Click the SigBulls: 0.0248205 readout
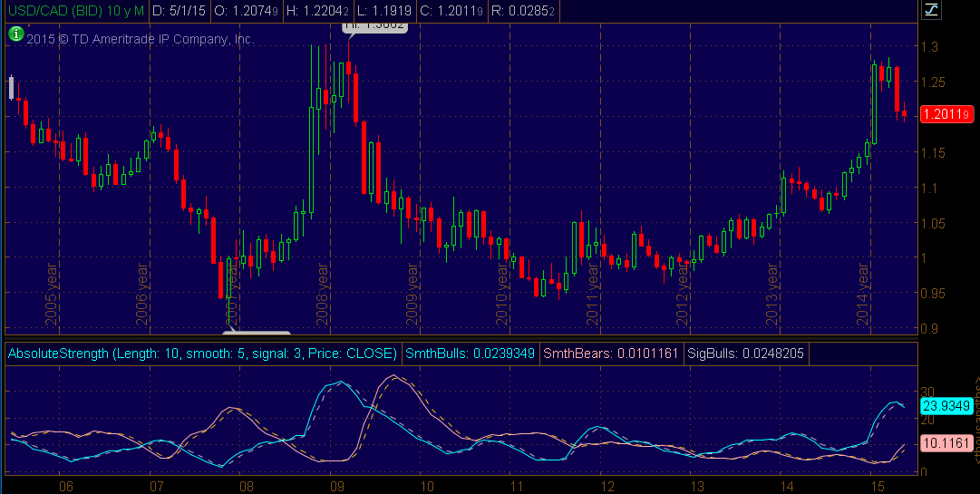 (x=745, y=354)
